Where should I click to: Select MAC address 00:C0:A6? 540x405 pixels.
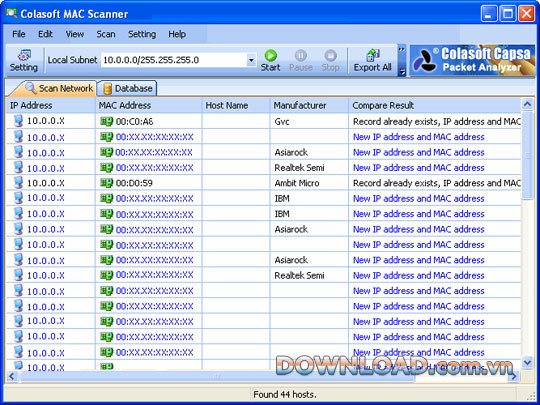[x=134, y=122]
